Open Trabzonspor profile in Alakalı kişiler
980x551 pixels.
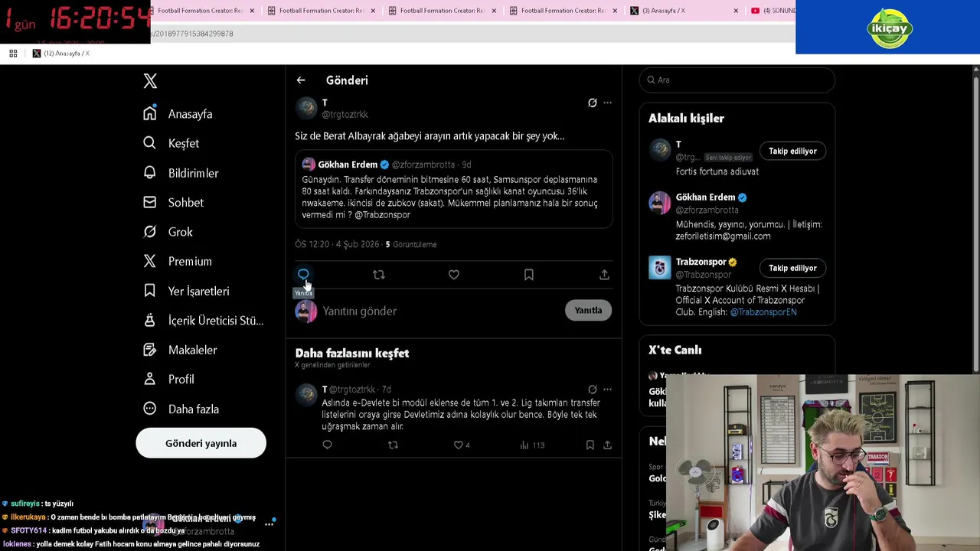tap(701, 262)
